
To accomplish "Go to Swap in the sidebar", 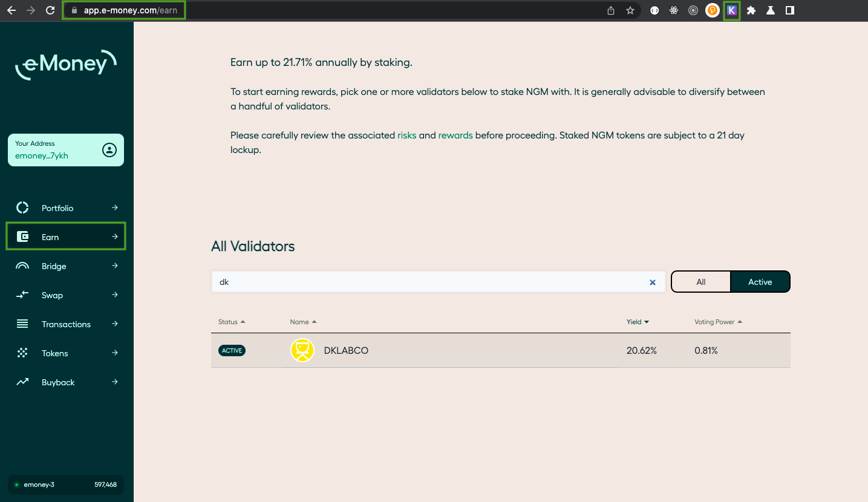I will pyautogui.click(x=66, y=295).
